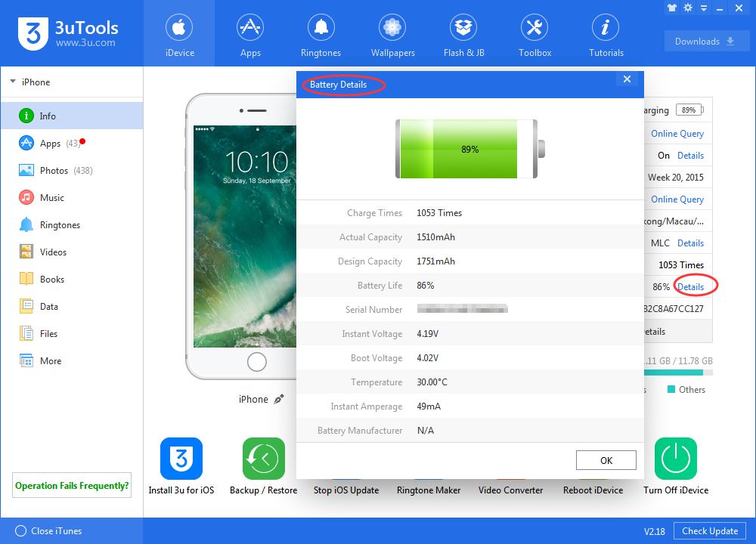Viewport: 756px width, 544px height.
Task: Open the title bar dropdown menu arrow
Action: click(703, 8)
